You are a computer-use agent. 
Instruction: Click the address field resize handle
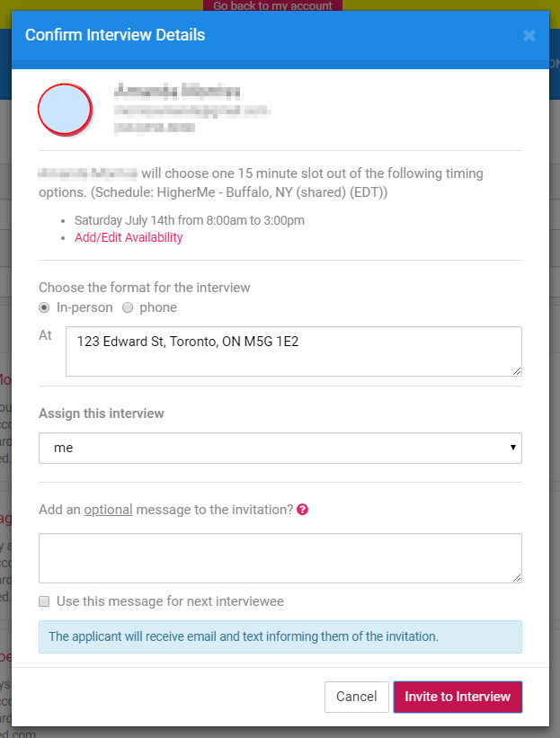pyautogui.click(x=517, y=371)
